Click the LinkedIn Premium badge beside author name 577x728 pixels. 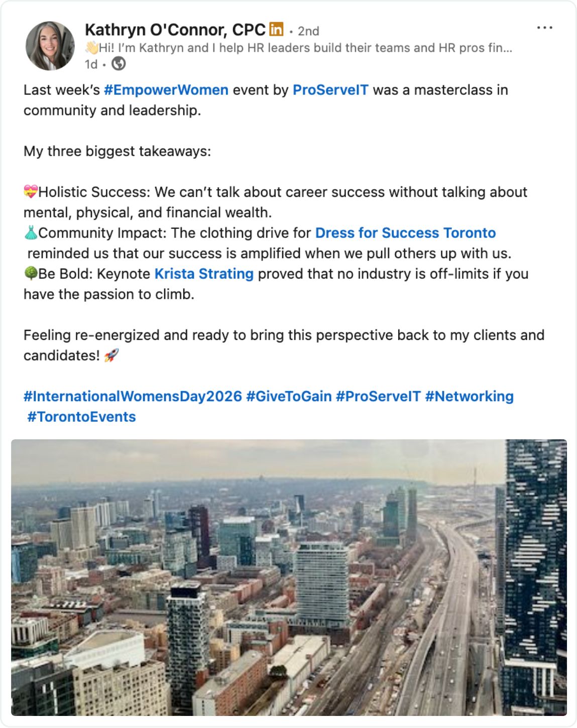[x=276, y=30]
